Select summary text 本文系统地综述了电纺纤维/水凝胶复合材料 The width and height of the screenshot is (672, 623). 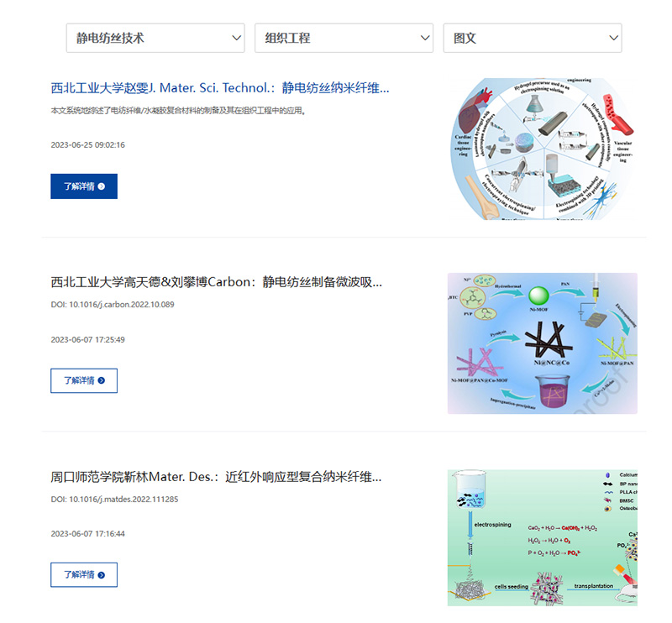click(x=178, y=111)
